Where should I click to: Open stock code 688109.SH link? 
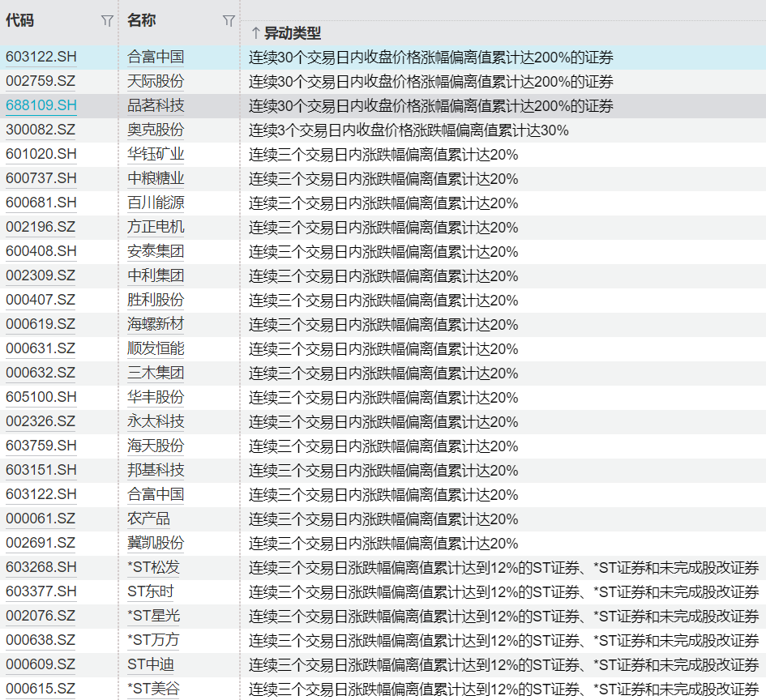coord(41,106)
